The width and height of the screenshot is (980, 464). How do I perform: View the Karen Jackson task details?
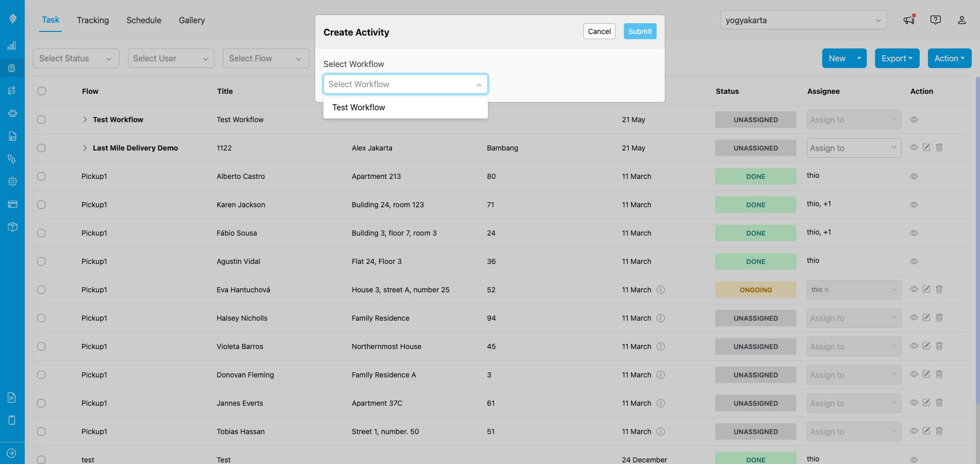914,205
